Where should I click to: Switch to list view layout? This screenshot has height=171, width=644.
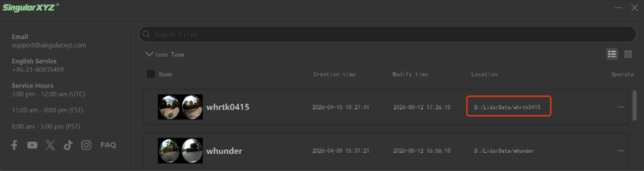pos(612,54)
